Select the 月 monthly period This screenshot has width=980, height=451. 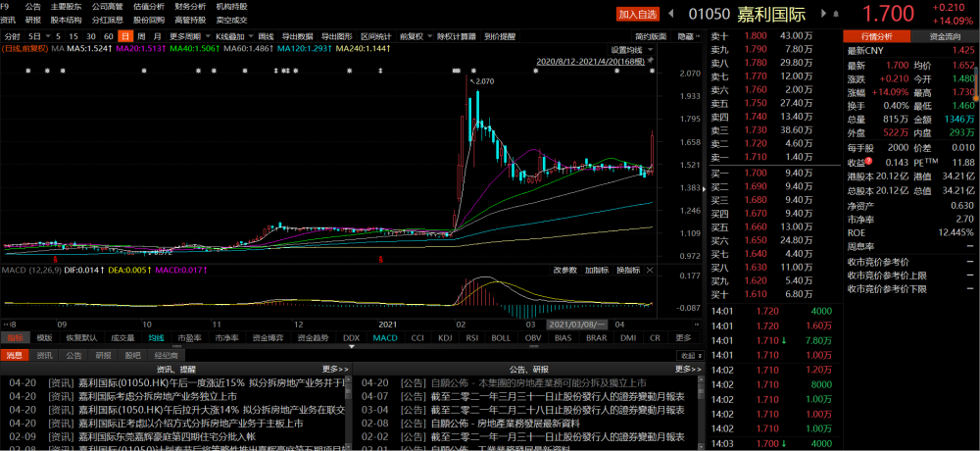[x=157, y=36]
